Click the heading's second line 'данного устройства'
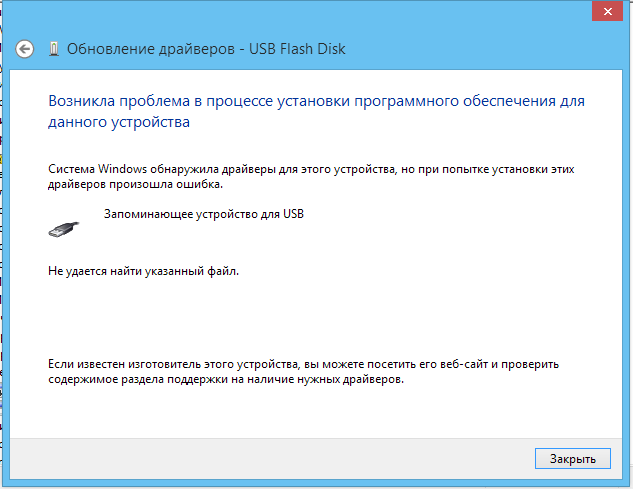 [119, 123]
